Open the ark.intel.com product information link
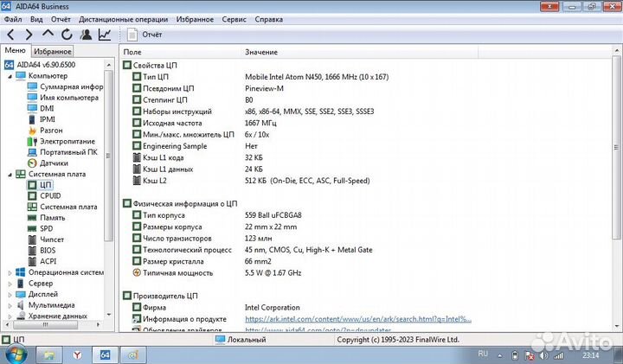Image resolution: width=623 pixels, height=364 pixels. (358, 319)
